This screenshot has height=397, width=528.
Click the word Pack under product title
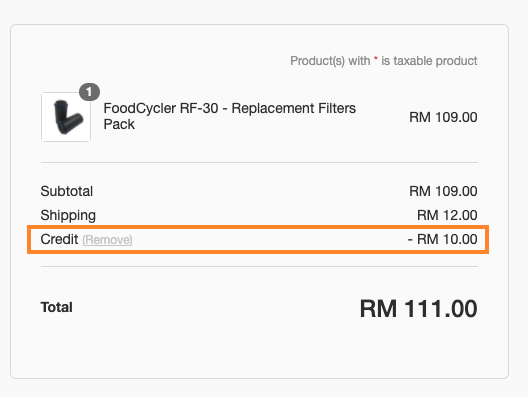point(119,124)
